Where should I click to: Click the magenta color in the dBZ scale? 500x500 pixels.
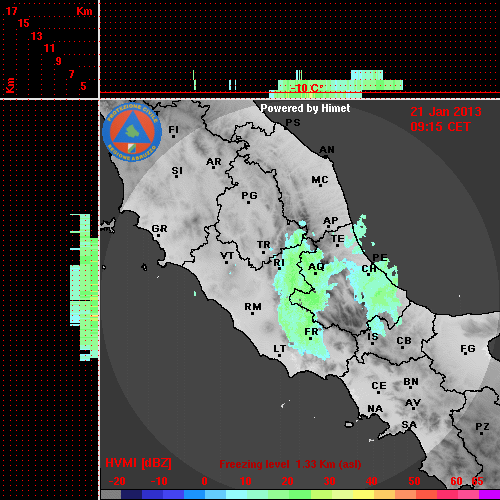click(489, 495)
